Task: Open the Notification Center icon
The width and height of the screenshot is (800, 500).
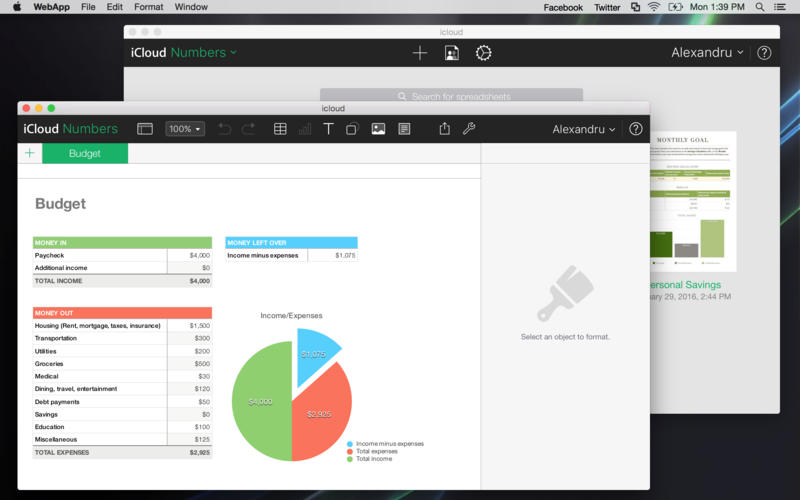Action: point(780,7)
